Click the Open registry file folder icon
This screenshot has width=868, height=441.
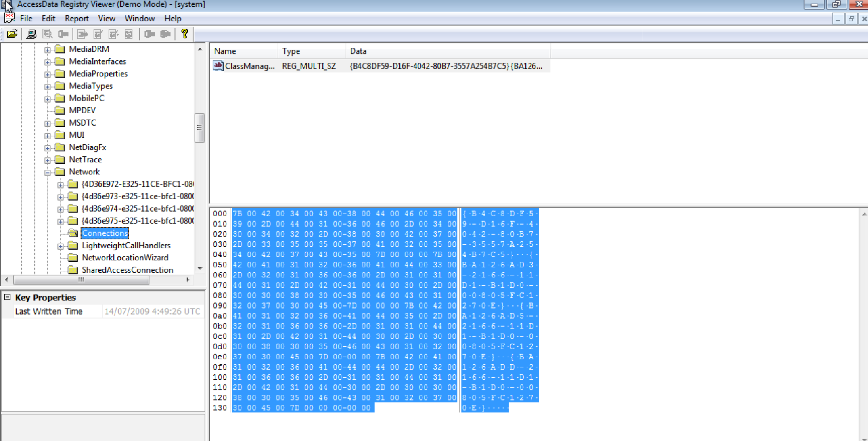pos(12,34)
